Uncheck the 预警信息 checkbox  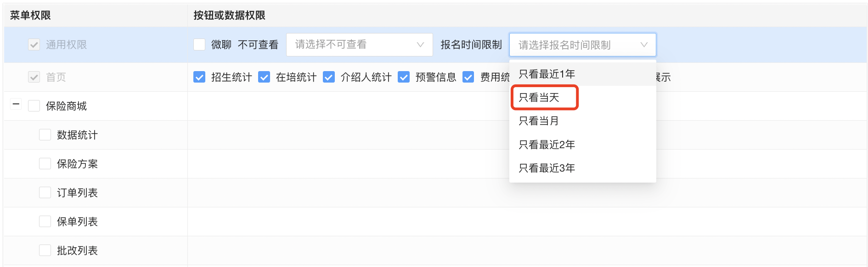tap(404, 77)
